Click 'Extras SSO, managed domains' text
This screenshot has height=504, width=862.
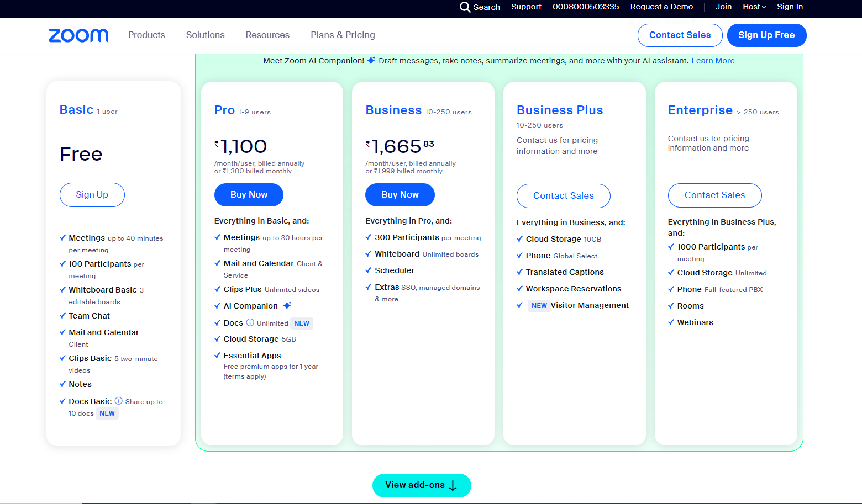click(x=427, y=287)
